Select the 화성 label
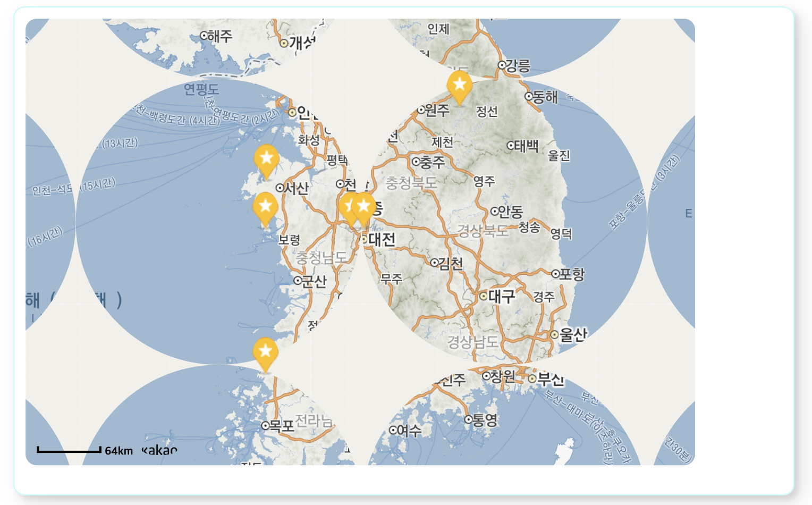This screenshot has height=505, width=812. (309, 140)
